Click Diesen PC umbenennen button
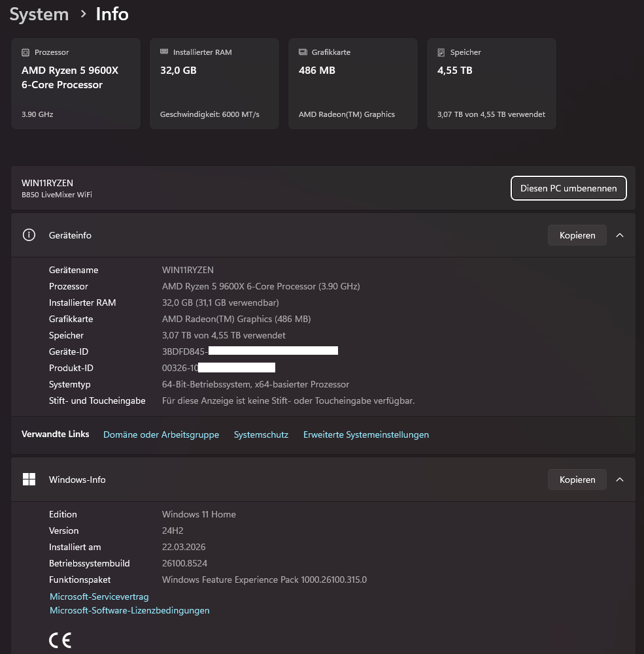Viewport: 644px width, 654px height. 568,188
